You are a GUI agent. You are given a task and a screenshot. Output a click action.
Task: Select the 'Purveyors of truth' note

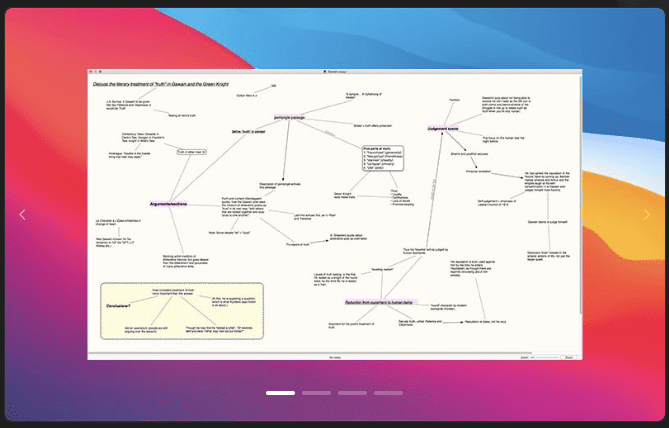pos(297,245)
